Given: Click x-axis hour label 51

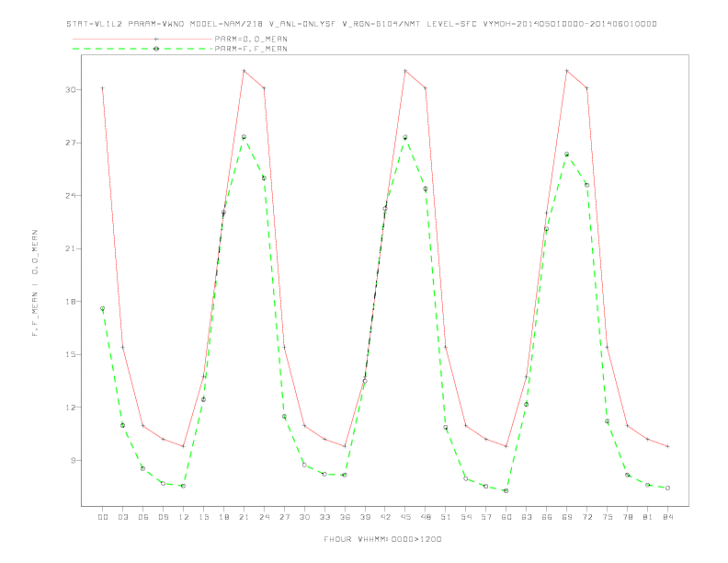Looking at the screenshot, I should coord(446,517).
